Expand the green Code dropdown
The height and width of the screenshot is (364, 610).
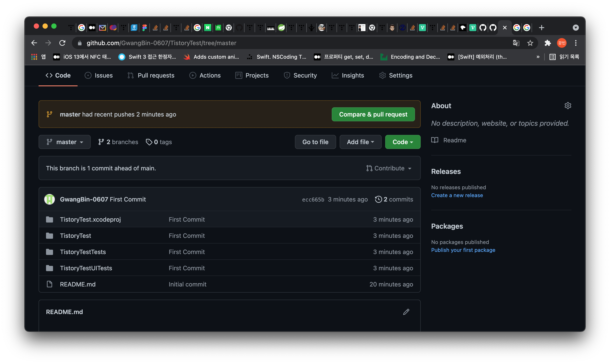pyautogui.click(x=403, y=142)
